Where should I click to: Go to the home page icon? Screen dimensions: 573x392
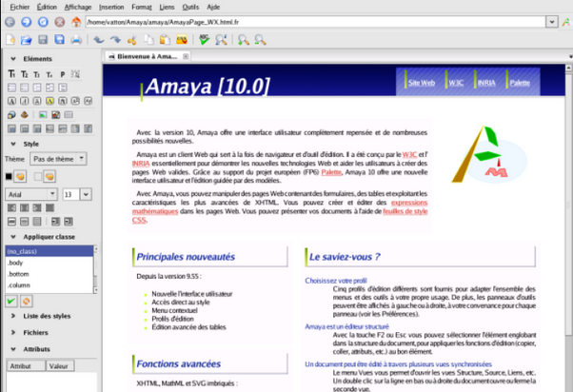[x=76, y=22]
